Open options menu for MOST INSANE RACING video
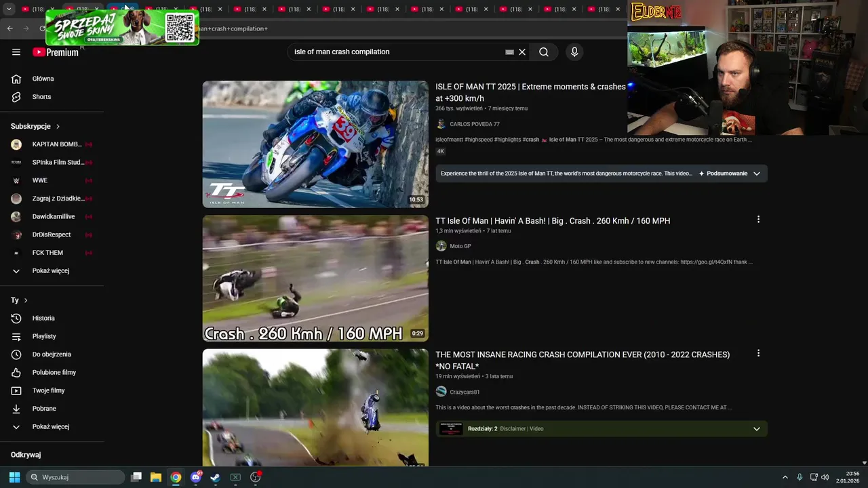868x488 pixels. pos(758,353)
